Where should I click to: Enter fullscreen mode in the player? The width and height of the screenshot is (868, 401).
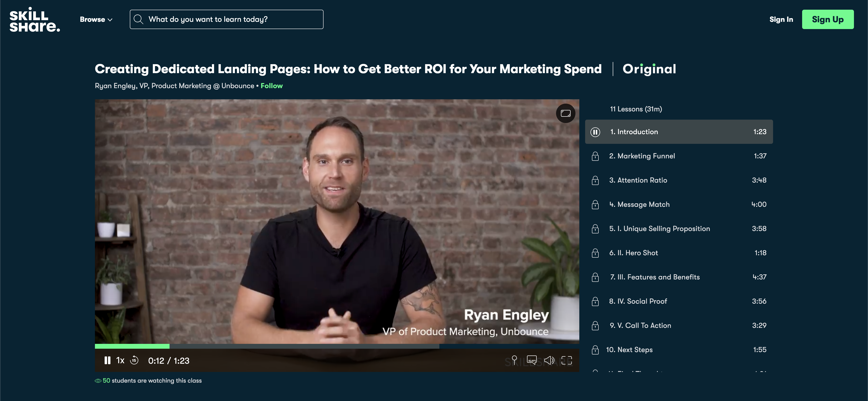click(x=566, y=360)
